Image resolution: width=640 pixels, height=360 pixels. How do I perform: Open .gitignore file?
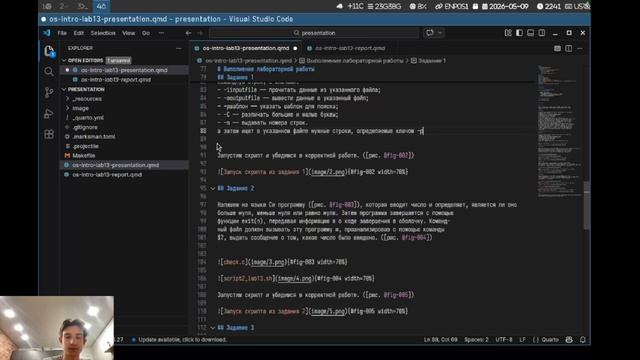pyautogui.click(x=85, y=127)
